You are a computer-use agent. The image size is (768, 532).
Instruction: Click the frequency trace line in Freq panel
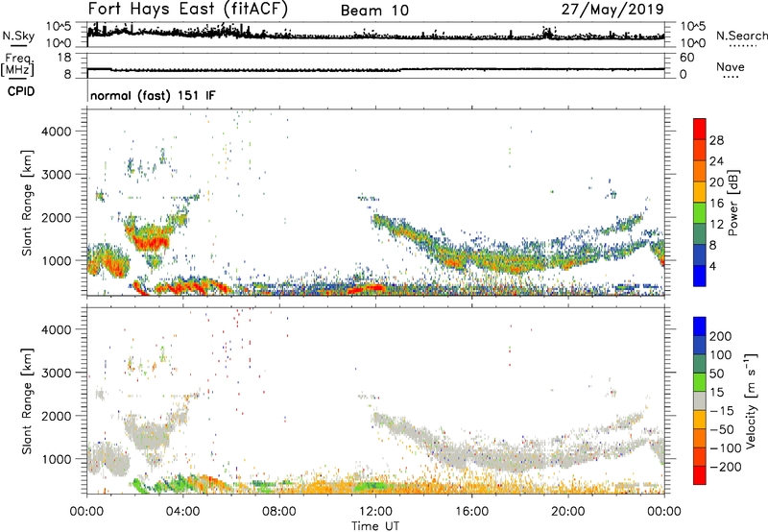coord(375,69)
